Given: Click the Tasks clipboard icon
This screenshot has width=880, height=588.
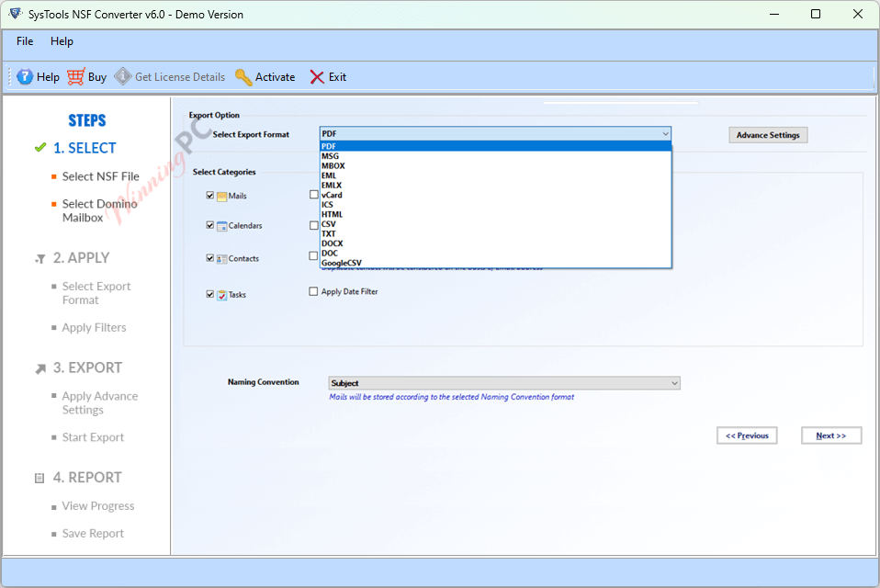Looking at the screenshot, I should (221, 295).
